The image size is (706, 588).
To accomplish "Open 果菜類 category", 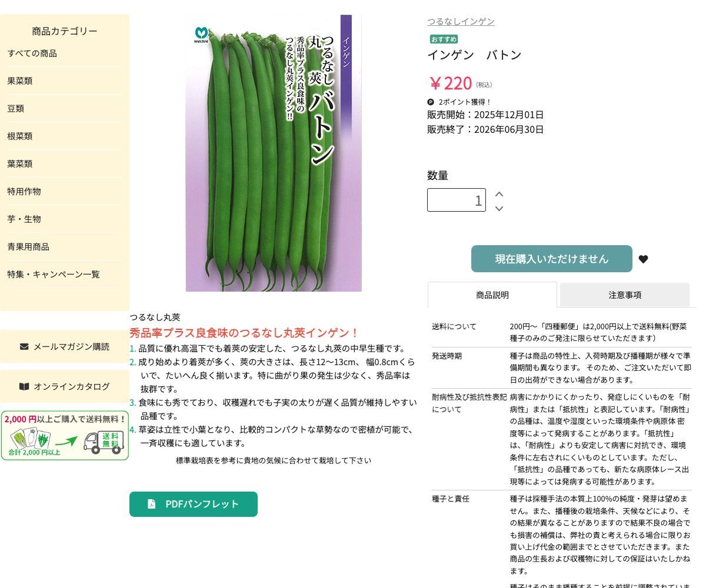I will click(20, 81).
